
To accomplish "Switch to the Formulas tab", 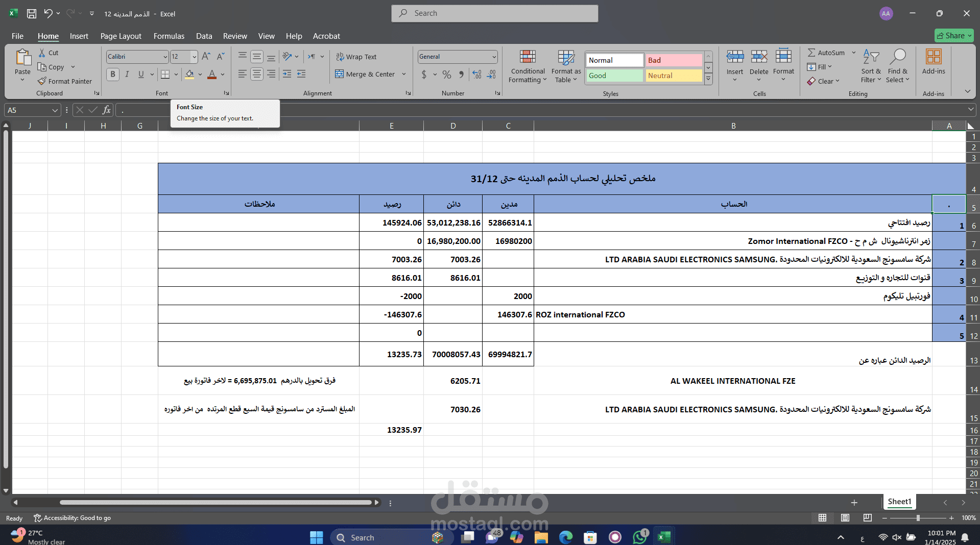I will pyautogui.click(x=169, y=36).
